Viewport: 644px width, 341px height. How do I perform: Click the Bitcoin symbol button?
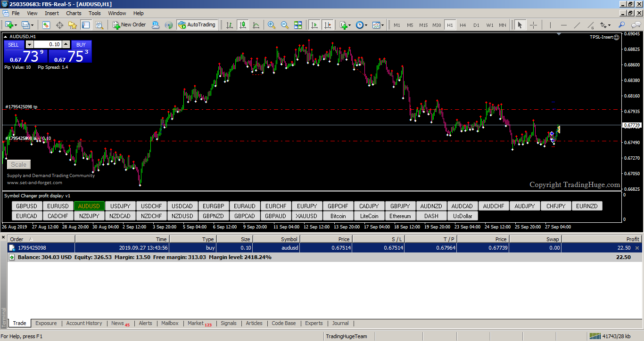[338, 216]
